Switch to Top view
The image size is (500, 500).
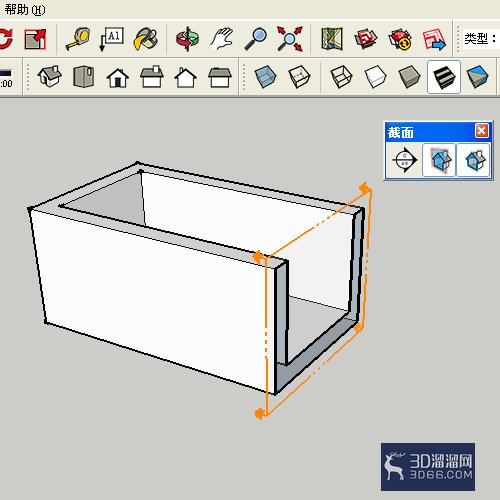pyautogui.click(x=83, y=77)
